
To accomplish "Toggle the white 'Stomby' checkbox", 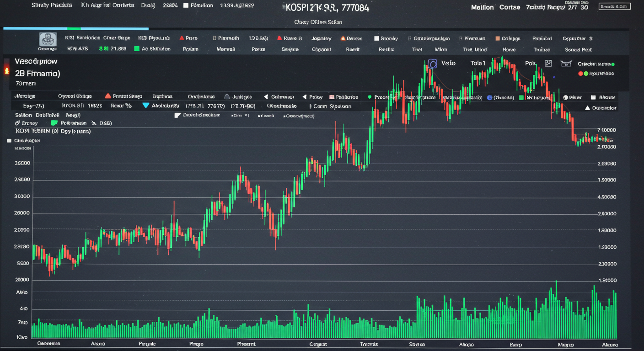I will [376, 38].
